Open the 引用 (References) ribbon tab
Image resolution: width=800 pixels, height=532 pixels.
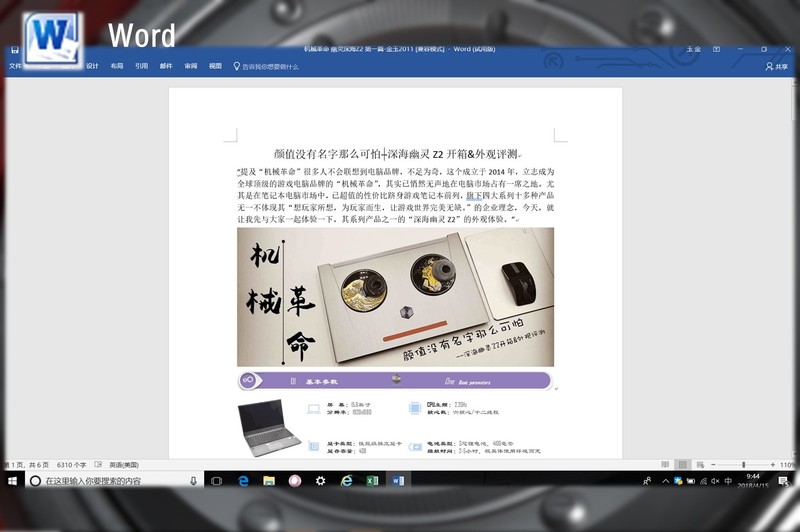coord(141,66)
